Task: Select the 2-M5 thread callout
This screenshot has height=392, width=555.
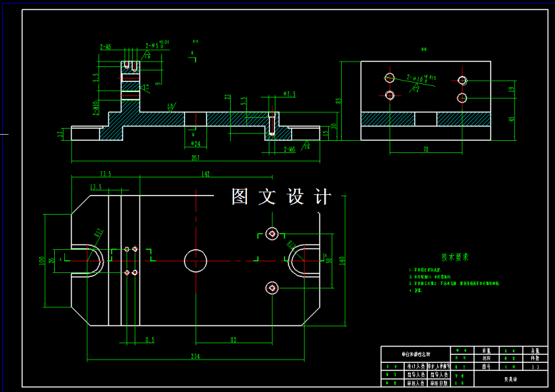Action: [x=106, y=47]
